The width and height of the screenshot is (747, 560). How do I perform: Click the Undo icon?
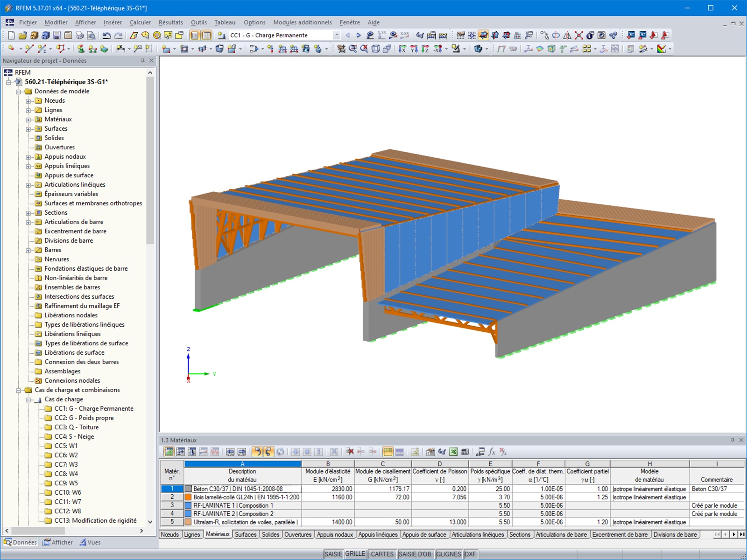106,35
